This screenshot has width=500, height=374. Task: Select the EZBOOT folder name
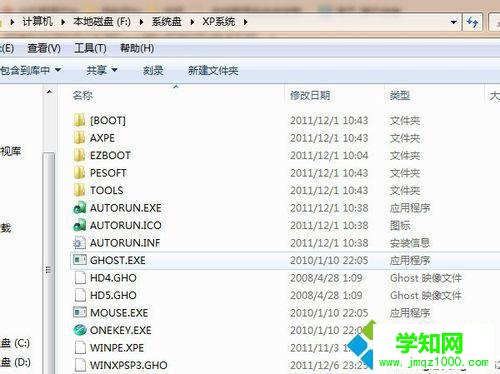(110, 155)
